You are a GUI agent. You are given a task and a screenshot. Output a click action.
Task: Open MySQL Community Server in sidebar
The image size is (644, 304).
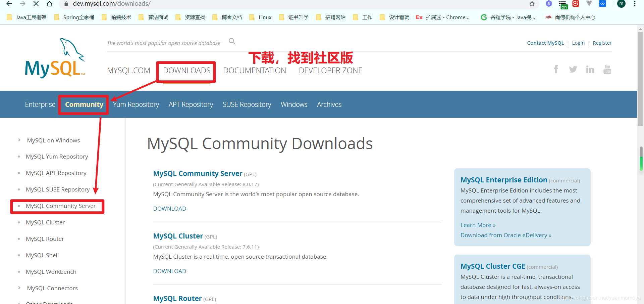[x=61, y=206]
